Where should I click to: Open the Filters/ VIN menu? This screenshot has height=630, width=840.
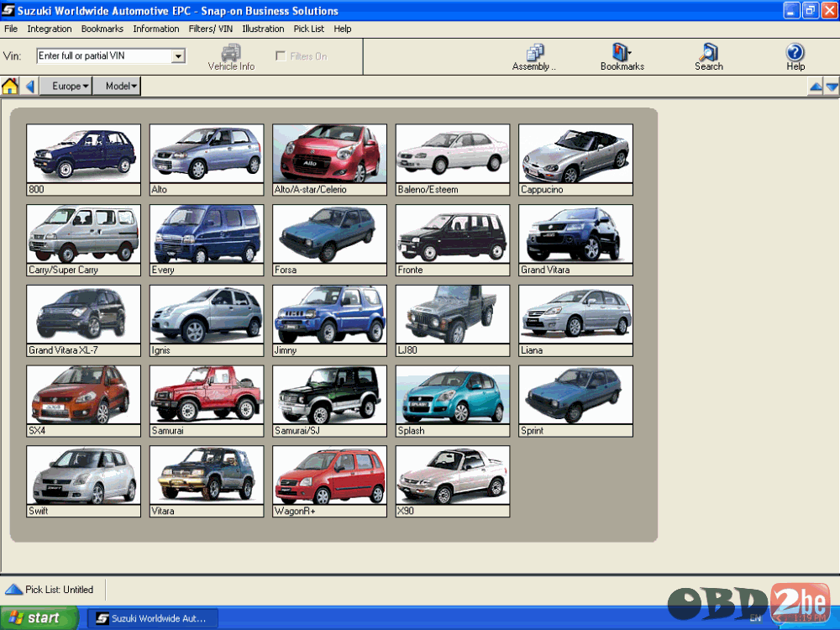tap(211, 29)
